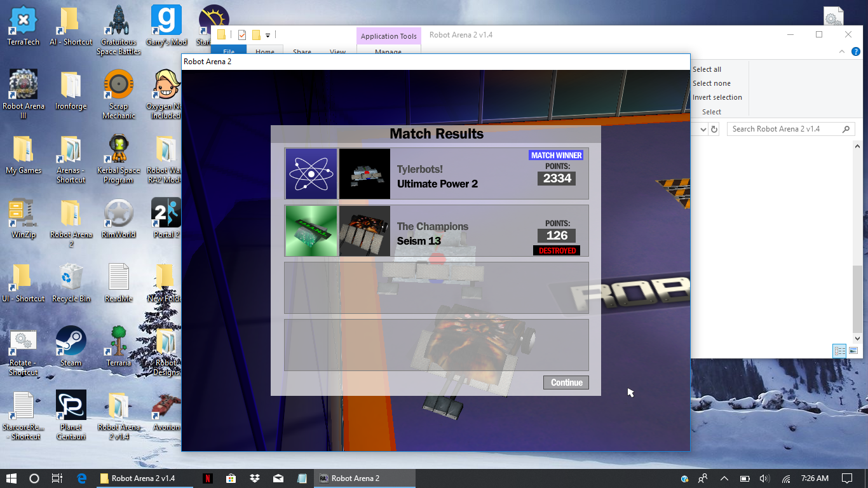
Task: Select Ultimate Power 2 robot thumbnail
Action: pos(365,174)
